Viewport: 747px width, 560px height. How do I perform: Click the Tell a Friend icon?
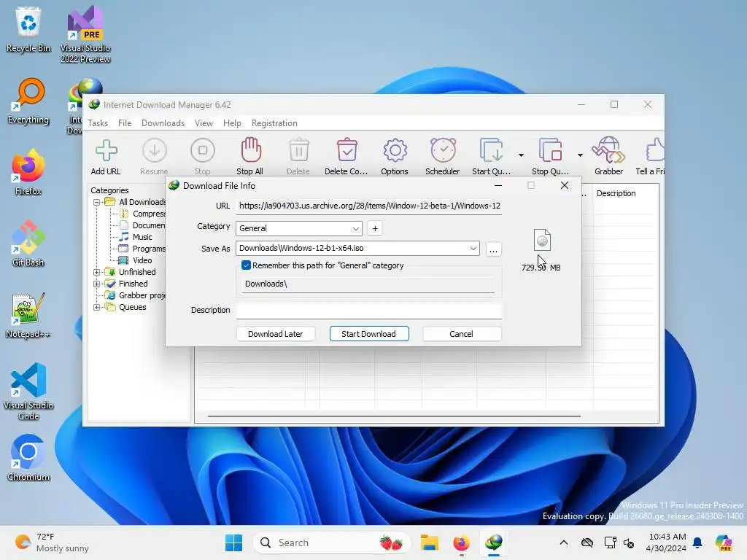[655, 151]
